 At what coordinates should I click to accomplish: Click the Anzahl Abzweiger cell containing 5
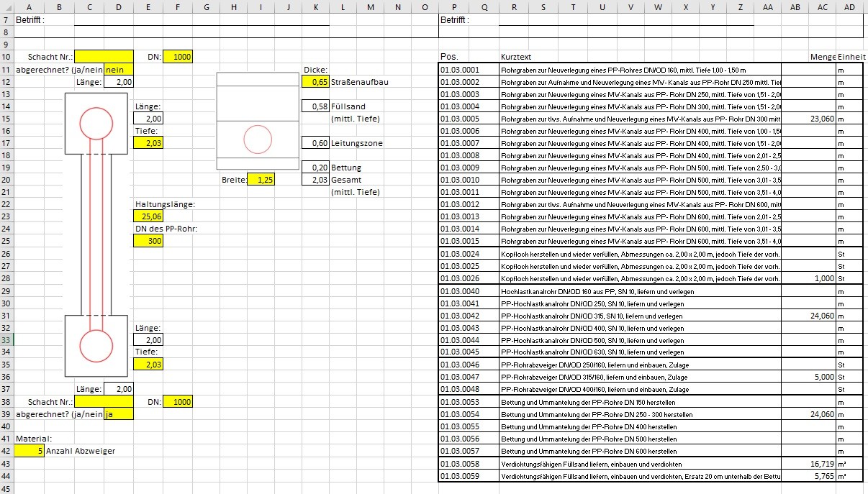[29, 451]
